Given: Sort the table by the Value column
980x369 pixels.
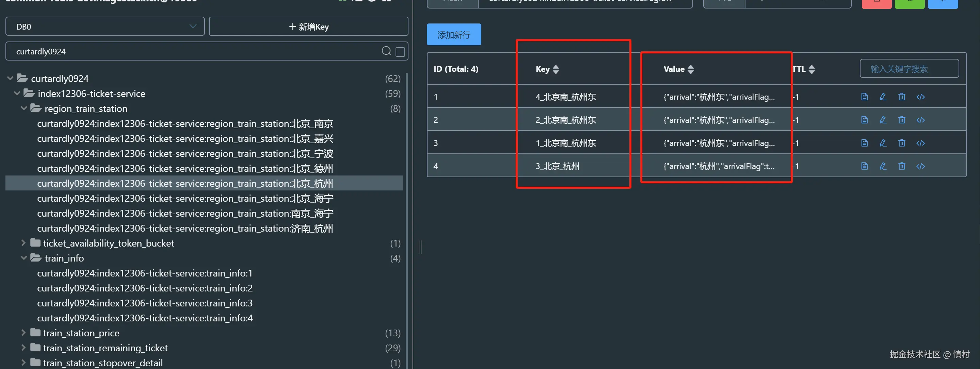Looking at the screenshot, I should click(691, 69).
